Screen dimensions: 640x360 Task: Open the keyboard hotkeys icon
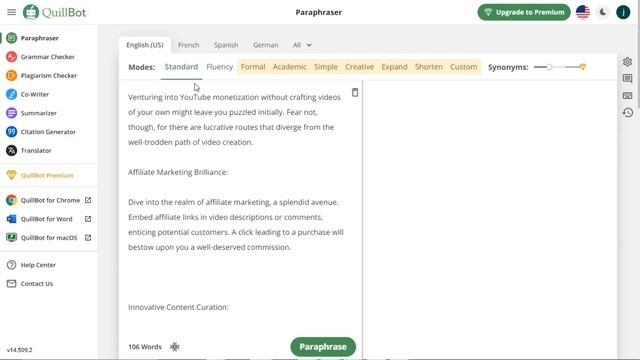point(627,96)
